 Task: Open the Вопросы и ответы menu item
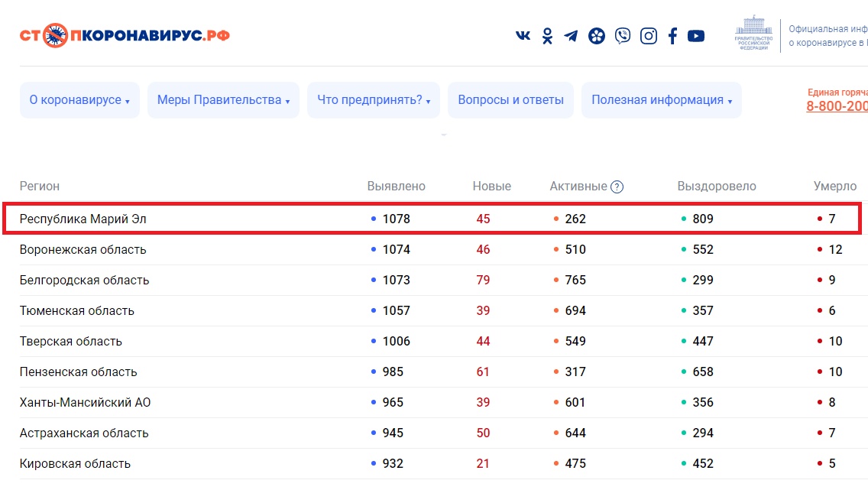pyautogui.click(x=510, y=100)
